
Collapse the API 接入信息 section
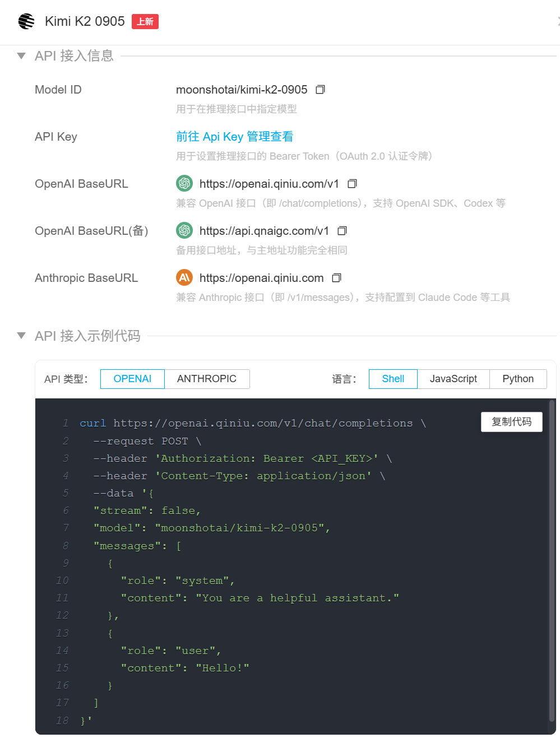21,56
